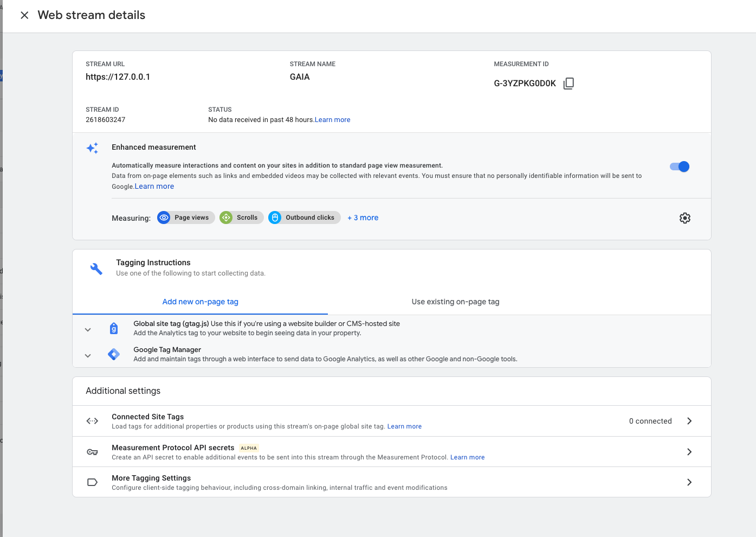
Task: Click the Page views chip label
Action: [x=192, y=218]
